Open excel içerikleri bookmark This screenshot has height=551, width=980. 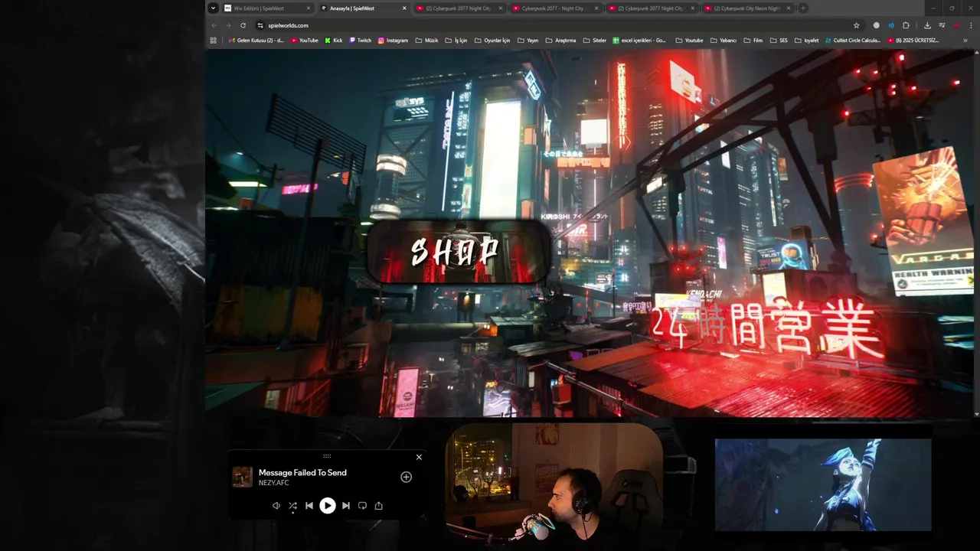coord(639,40)
